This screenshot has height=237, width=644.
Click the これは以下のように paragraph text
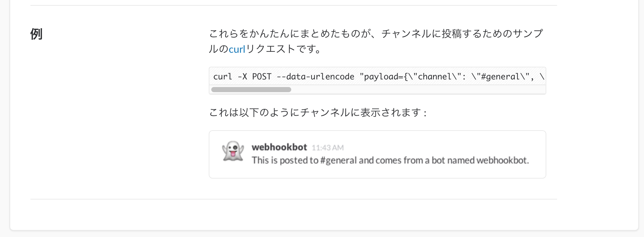coord(317,112)
